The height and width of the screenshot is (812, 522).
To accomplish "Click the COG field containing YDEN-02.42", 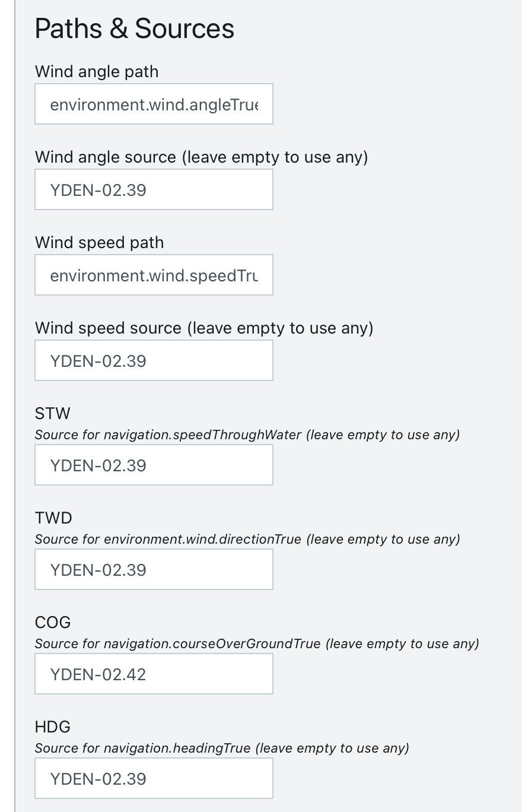I will pos(154,674).
